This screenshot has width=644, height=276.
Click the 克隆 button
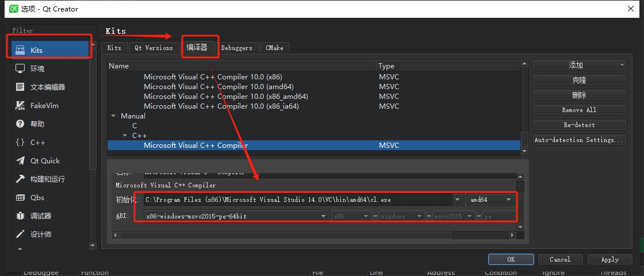pyautogui.click(x=579, y=80)
